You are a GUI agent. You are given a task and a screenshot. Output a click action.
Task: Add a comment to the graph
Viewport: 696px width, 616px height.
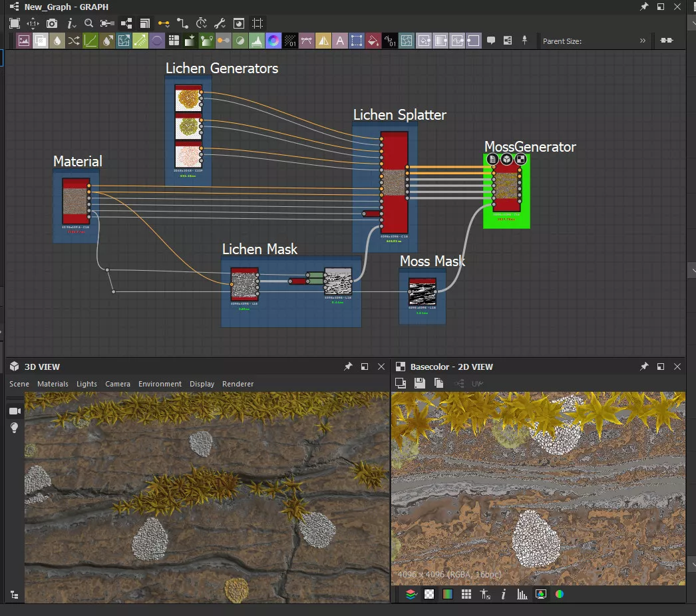click(491, 41)
